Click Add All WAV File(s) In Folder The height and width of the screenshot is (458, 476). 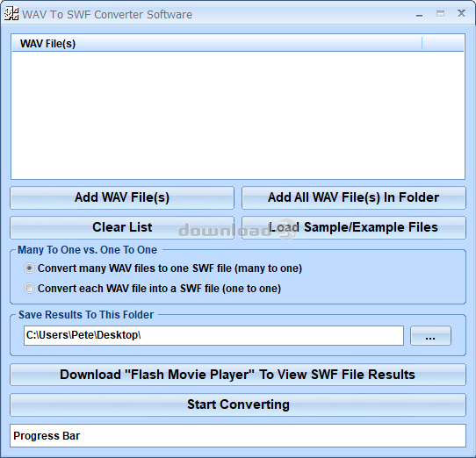click(x=354, y=197)
